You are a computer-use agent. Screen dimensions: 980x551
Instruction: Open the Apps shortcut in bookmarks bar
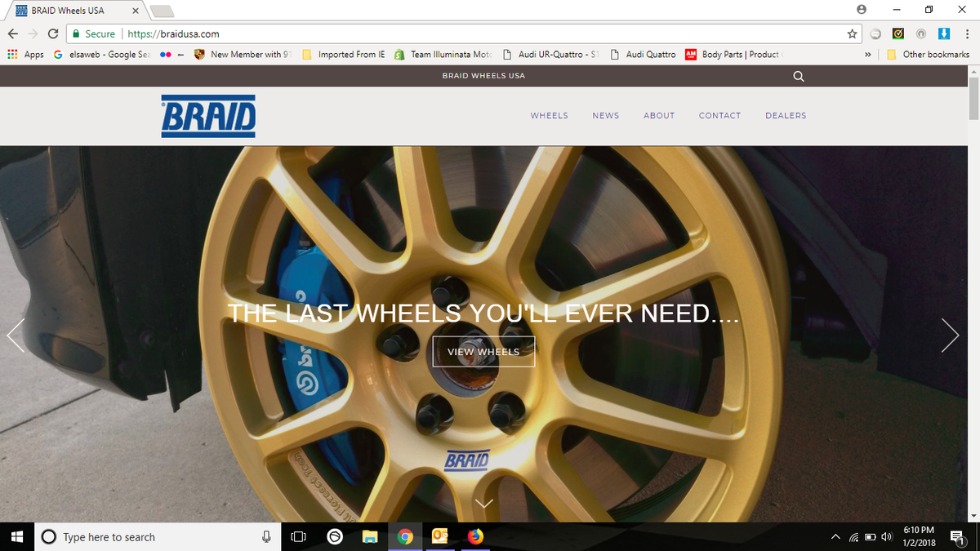(25, 55)
